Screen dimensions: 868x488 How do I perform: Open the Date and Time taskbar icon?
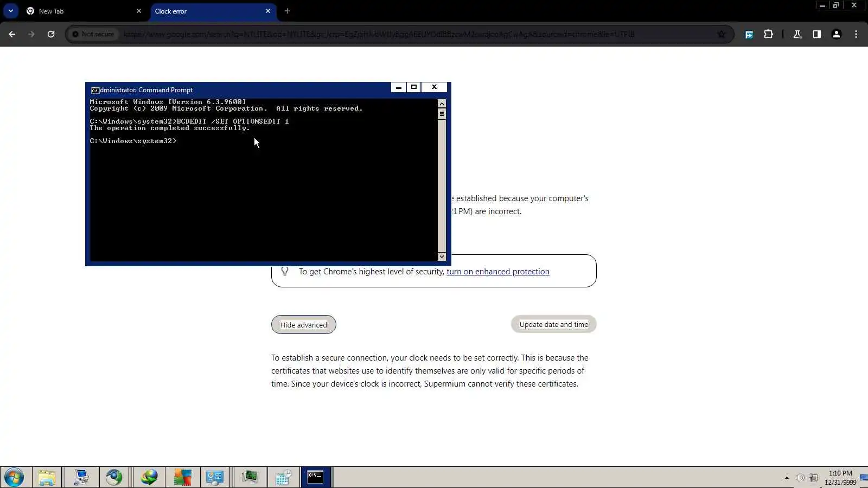[x=283, y=478]
